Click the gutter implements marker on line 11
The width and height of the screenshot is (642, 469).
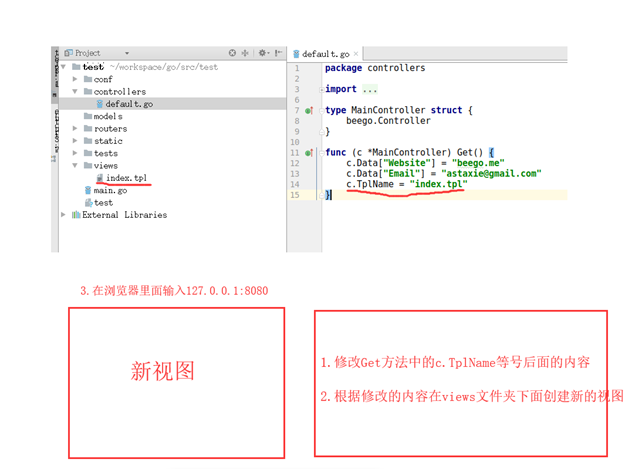click(309, 153)
